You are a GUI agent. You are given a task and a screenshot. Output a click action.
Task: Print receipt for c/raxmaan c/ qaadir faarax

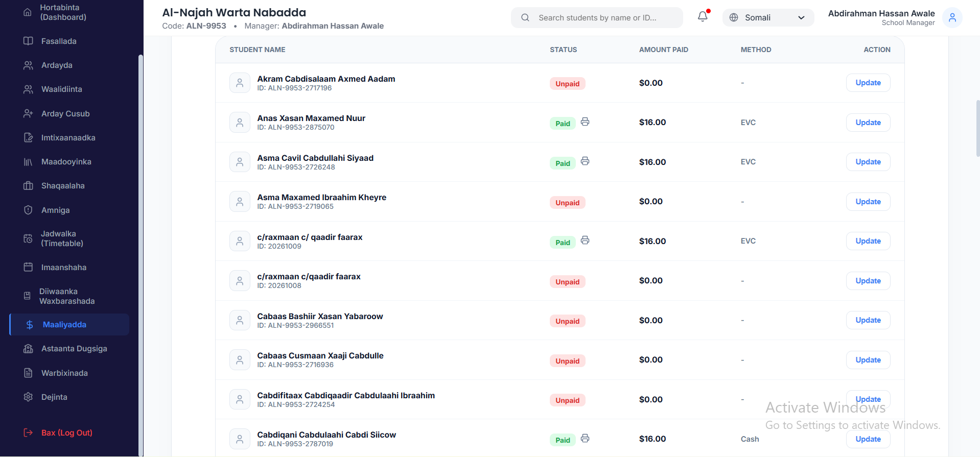tap(585, 240)
